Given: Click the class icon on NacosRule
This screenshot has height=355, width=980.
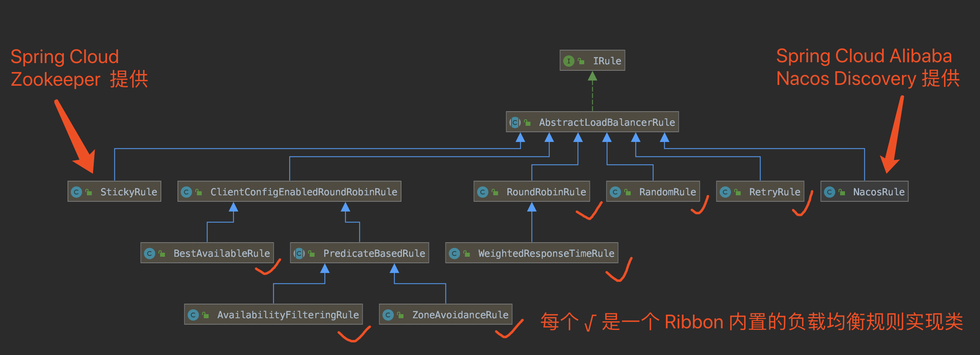Looking at the screenshot, I should (x=830, y=192).
